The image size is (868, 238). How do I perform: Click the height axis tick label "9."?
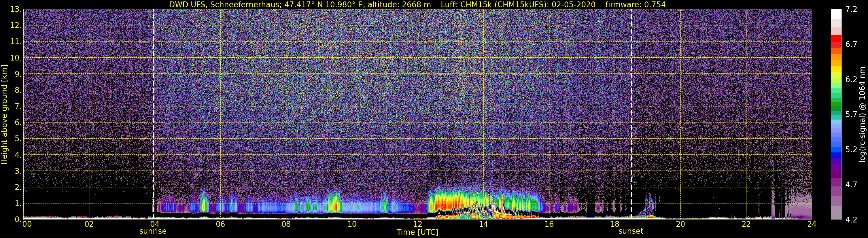18,74
